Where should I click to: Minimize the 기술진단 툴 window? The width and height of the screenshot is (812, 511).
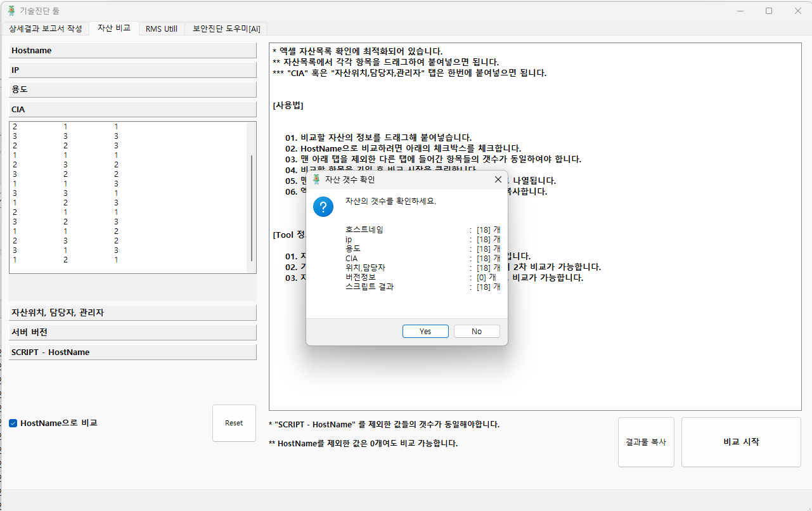point(740,11)
